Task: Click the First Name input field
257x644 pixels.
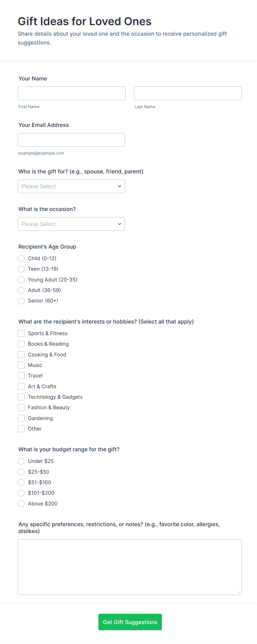Action: (71, 93)
